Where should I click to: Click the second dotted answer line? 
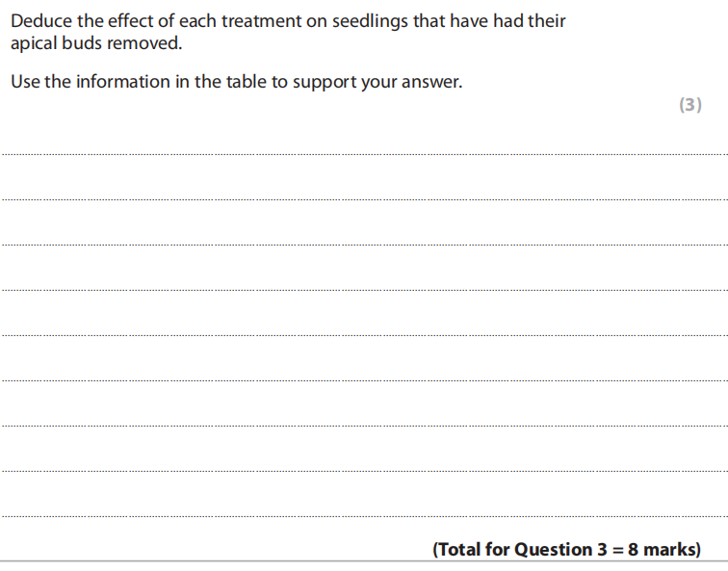point(364,199)
